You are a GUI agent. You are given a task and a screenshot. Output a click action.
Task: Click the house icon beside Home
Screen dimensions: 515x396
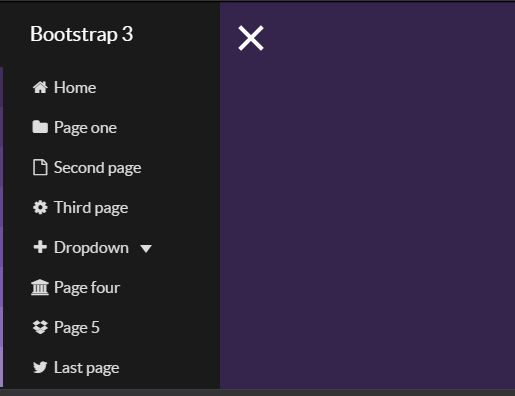(x=40, y=87)
